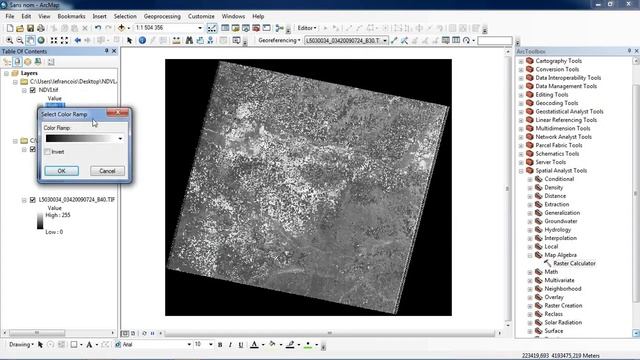Open the georeferencing layer dropdown
640x360 pixels.
384,40
